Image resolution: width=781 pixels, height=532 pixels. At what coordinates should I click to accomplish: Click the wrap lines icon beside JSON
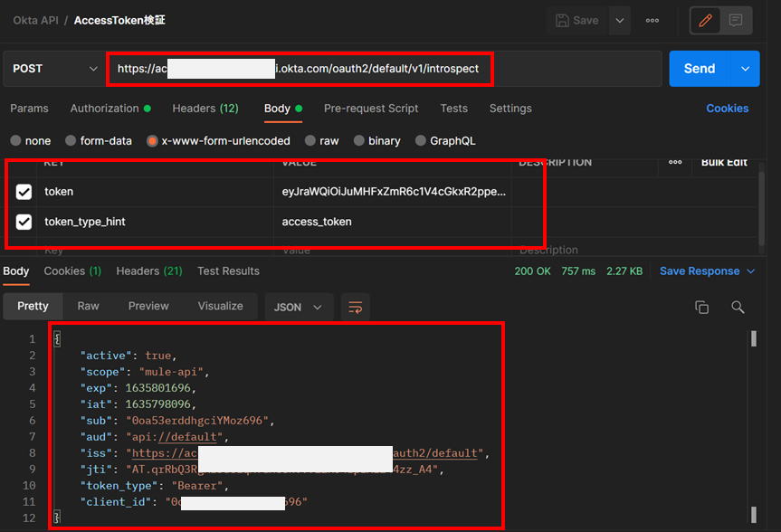pos(356,307)
